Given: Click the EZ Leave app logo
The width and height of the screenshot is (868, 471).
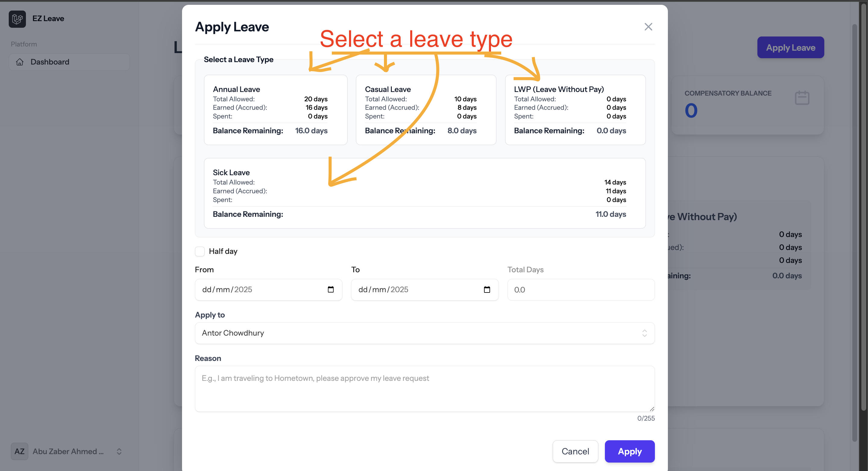Looking at the screenshot, I should click(17, 19).
